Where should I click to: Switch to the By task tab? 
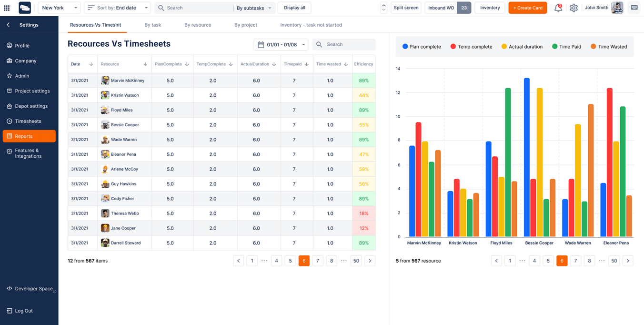pyautogui.click(x=153, y=25)
